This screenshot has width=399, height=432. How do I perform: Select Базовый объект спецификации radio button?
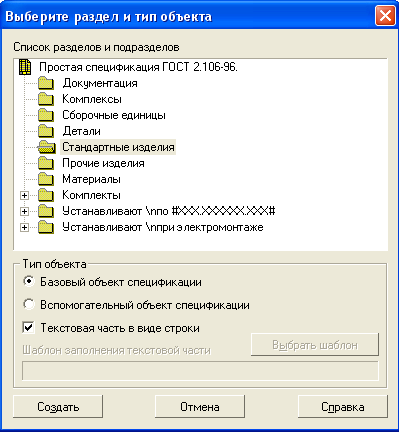[x=29, y=282]
